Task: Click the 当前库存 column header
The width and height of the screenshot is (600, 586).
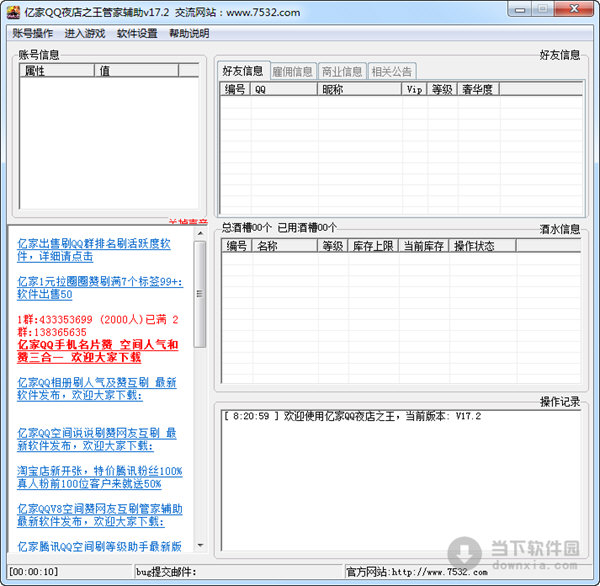Action: 424,246
